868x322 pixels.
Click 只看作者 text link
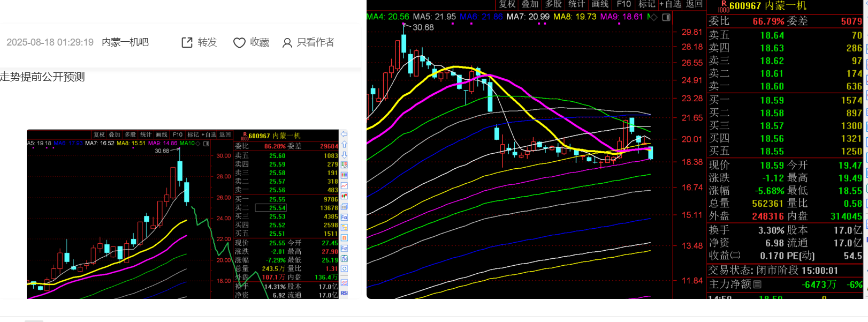316,42
